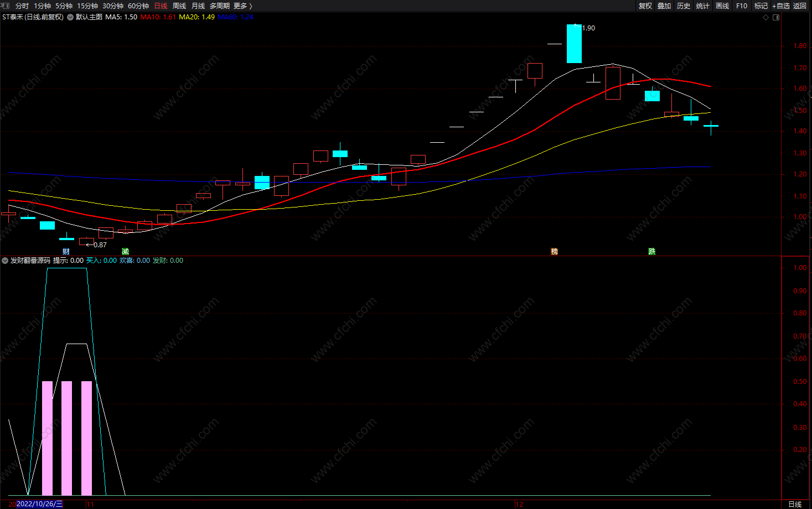The width and height of the screenshot is (812, 509).
Task: Click the 1.90 high price candle
Action: pyautogui.click(x=574, y=44)
